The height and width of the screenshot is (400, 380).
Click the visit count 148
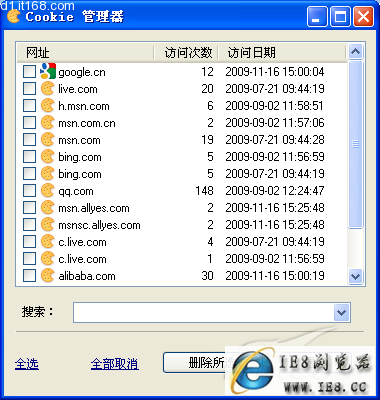point(204,191)
